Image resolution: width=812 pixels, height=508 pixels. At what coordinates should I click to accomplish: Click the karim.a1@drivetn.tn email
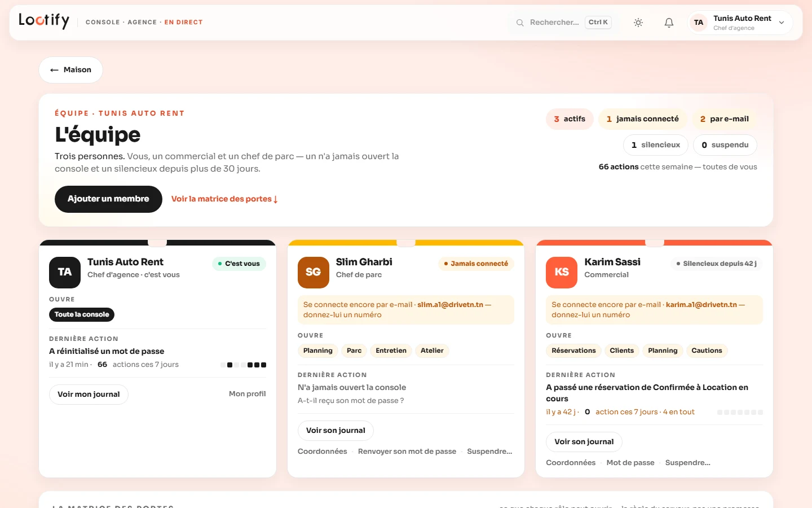[x=701, y=305]
